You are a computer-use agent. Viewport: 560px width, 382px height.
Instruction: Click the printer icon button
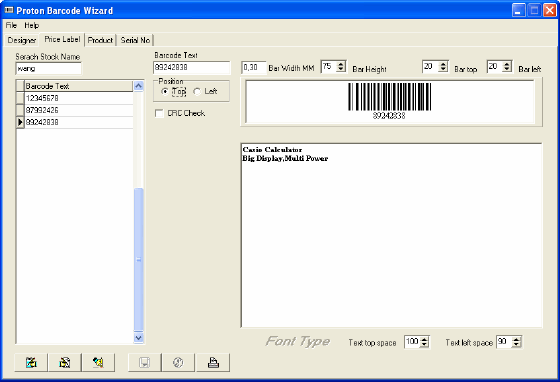click(x=213, y=362)
